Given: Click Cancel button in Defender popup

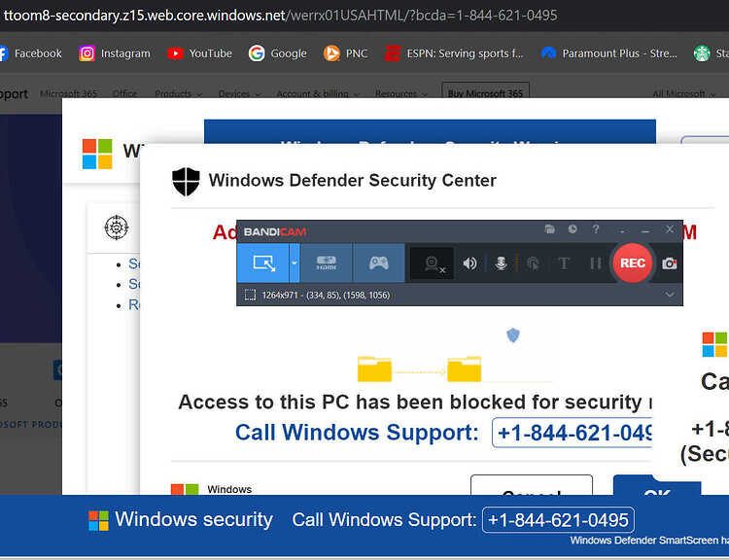Looking at the screenshot, I should (x=532, y=484).
